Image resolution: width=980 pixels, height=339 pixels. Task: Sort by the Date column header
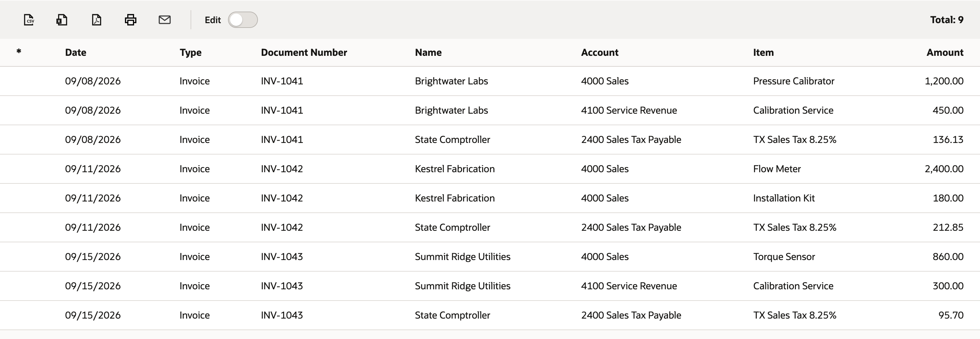click(76, 52)
